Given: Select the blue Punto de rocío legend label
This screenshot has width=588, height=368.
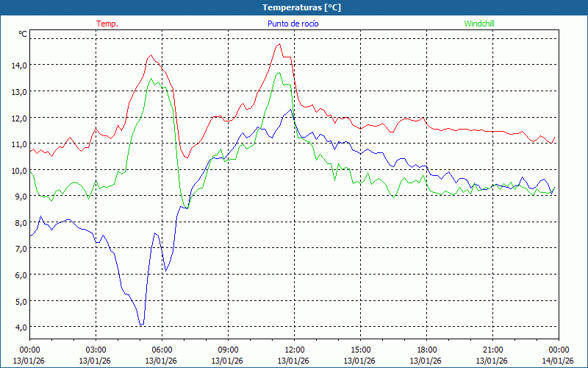Looking at the screenshot, I should pyautogui.click(x=293, y=24).
